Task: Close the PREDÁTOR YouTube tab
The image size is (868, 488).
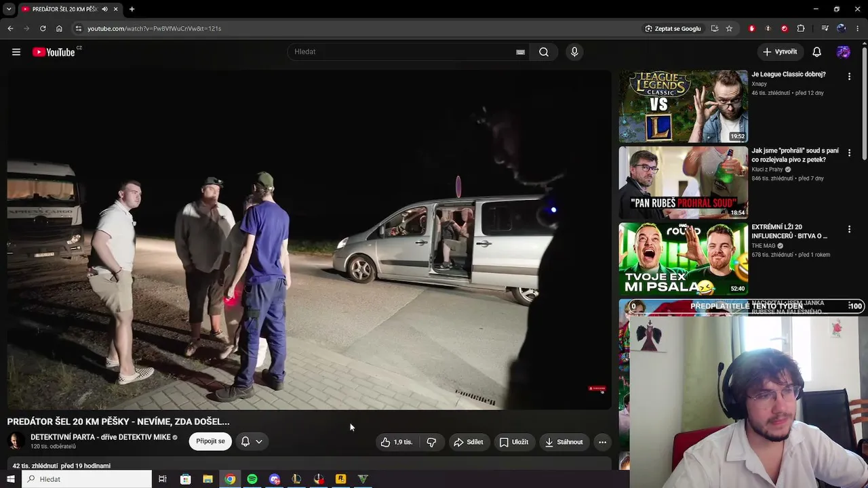Action: coord(116,9)
